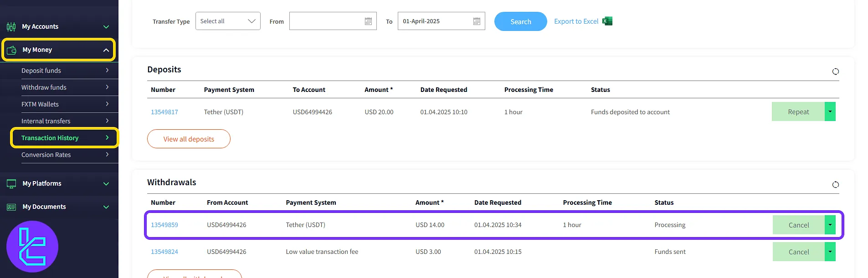Refresh the Withdrawals section

click(835, 185)
